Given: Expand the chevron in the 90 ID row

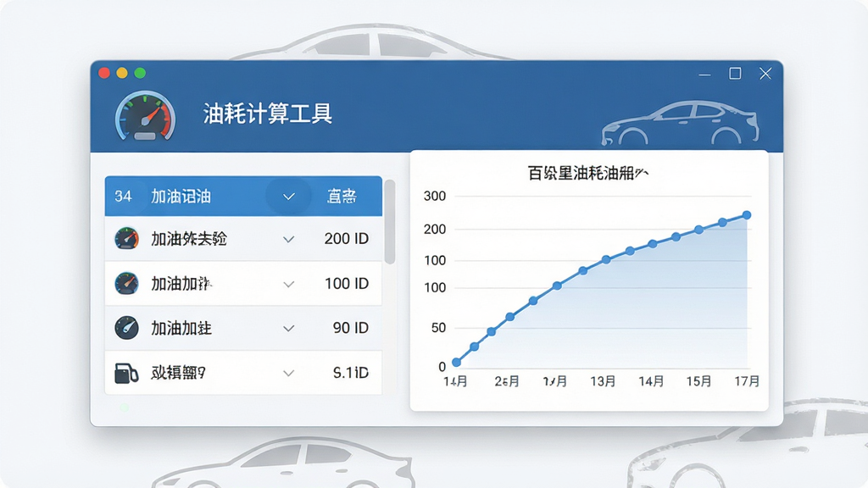Looking at the screenshot, I should coord(288,329).
